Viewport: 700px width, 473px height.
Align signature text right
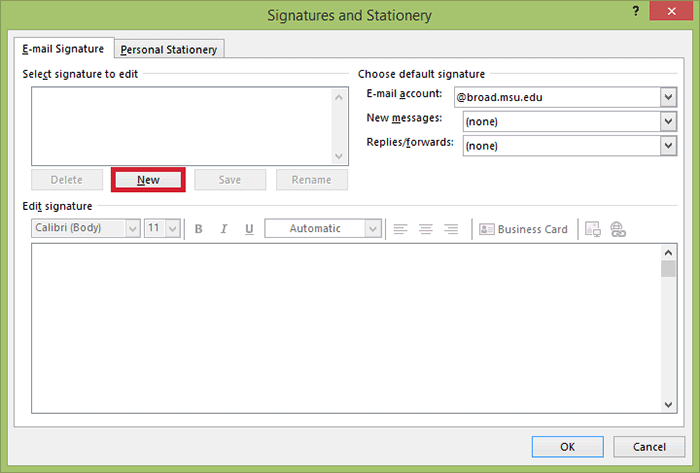(x=451, y=229)
